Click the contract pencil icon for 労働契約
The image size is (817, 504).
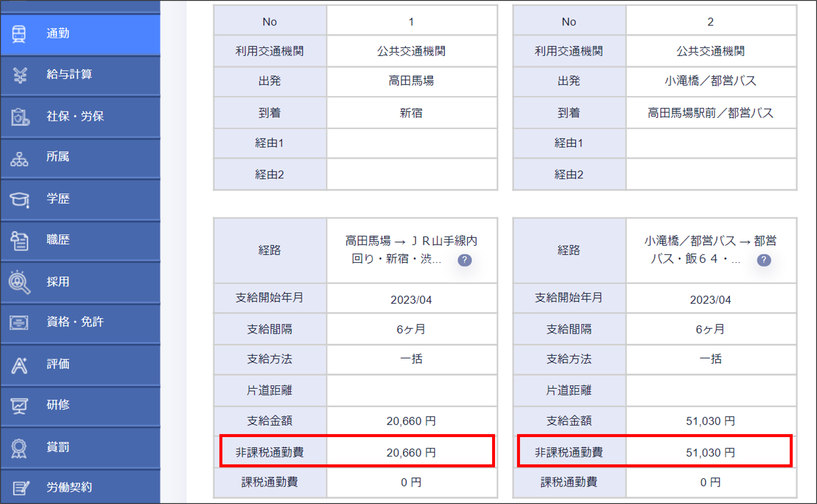tap(21, 488)
